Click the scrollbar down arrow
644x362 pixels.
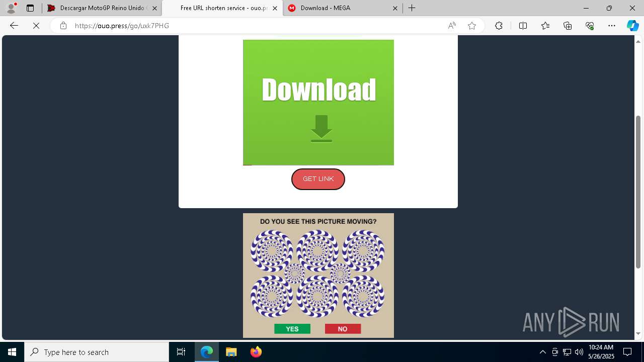pos(638,333)
